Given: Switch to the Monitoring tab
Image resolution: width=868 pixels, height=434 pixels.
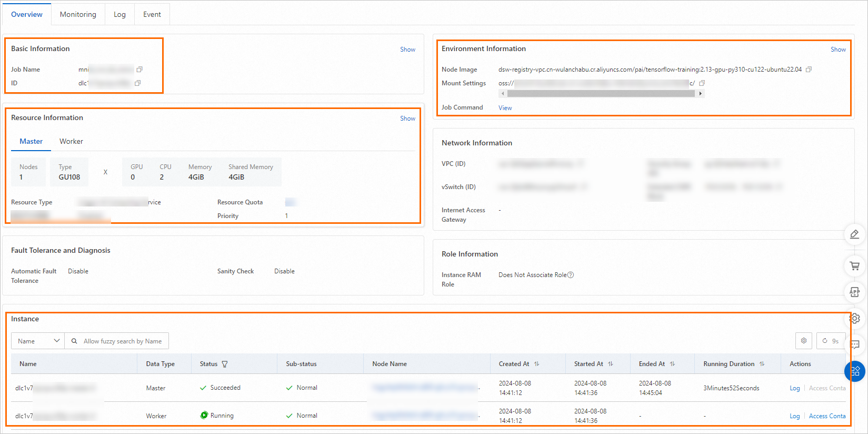Looking at the screenshot, I should [x=78, y=14].
